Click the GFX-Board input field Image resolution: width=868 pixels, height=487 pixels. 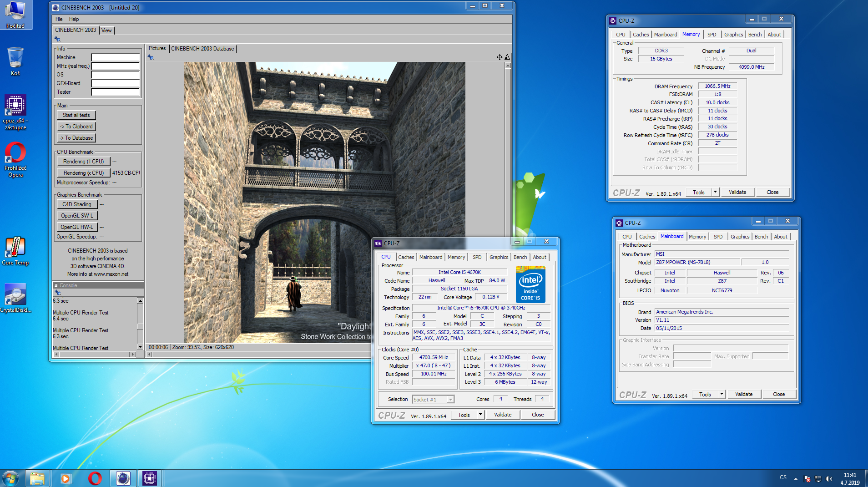pos(115,83)
